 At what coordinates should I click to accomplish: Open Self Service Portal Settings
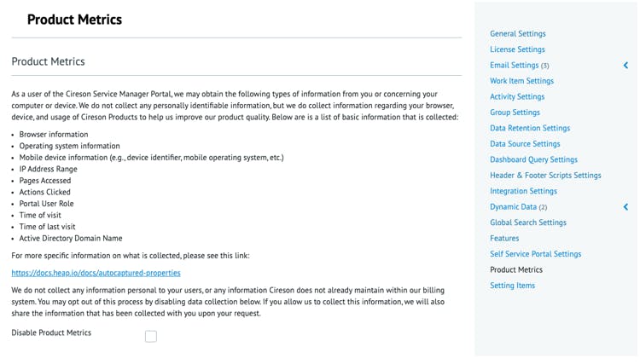(535, 254)
